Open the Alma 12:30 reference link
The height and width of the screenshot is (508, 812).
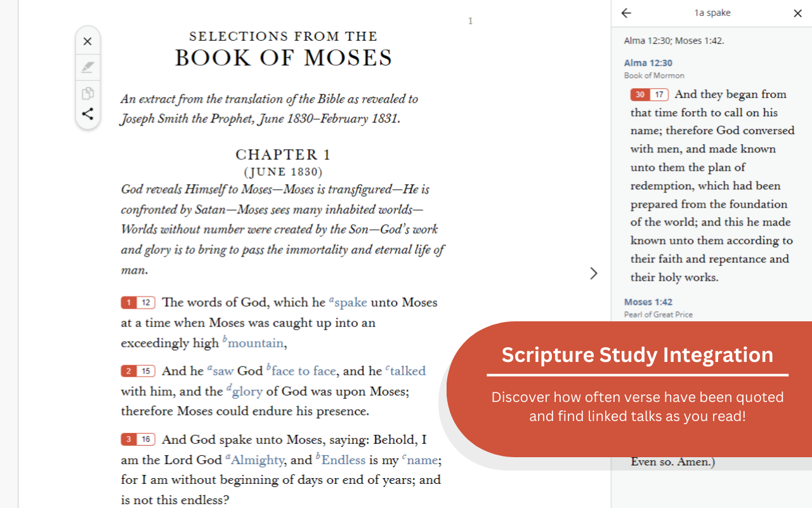tap(648, 63)
